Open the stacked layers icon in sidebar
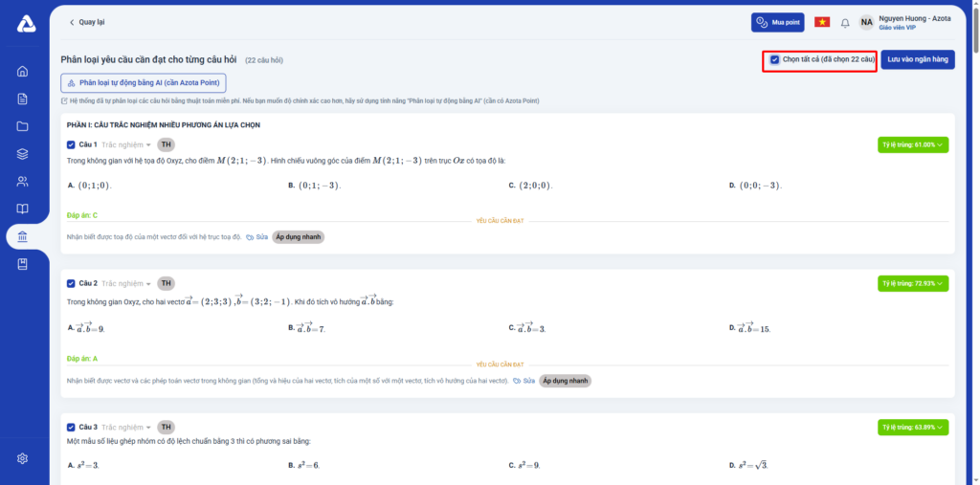The image size is (980, 485). point(23,154)
